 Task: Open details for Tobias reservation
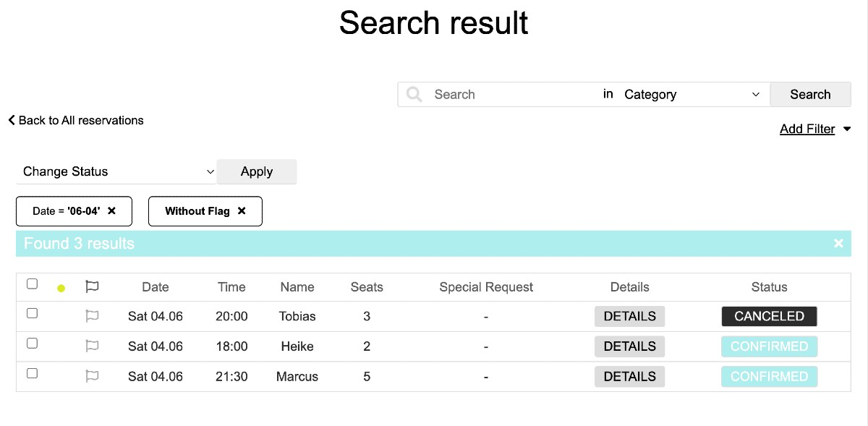pos(629,316)
